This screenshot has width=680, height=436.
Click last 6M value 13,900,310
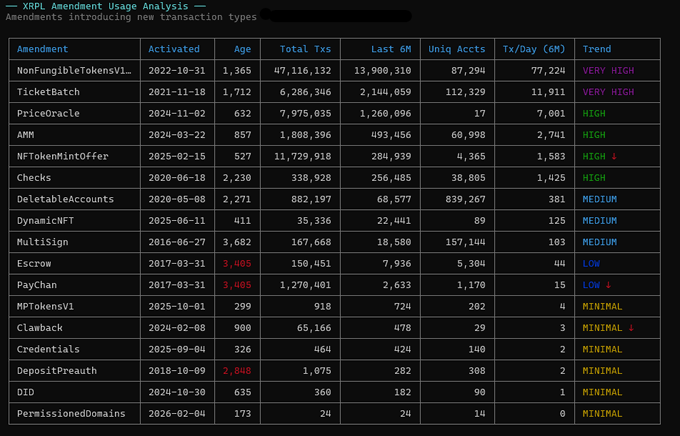(382, 70)
